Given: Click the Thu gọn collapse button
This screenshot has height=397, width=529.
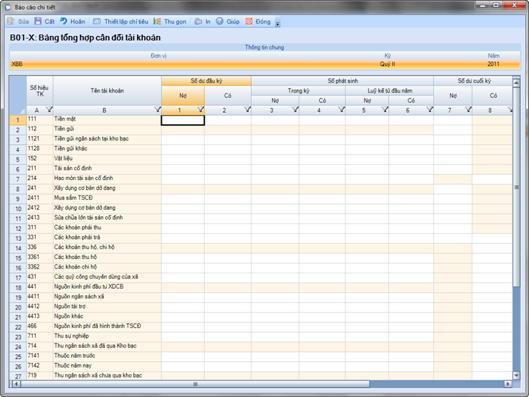Looking at the screenshot, I should 170,22.
